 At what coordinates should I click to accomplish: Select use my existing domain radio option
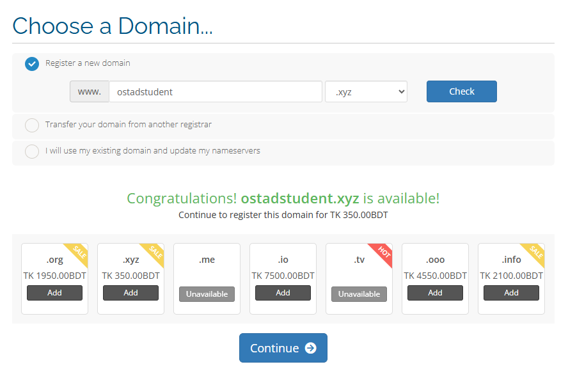click(32, 152)
